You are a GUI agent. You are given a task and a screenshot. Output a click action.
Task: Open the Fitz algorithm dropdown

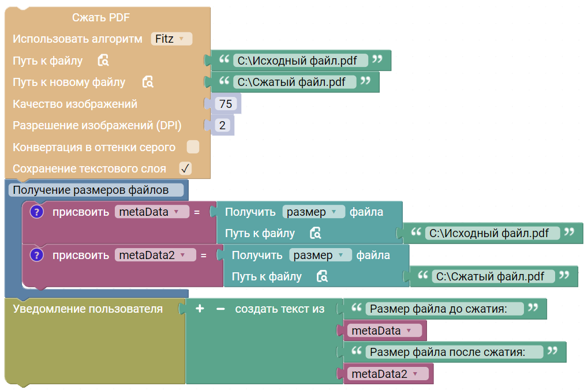tap(171, 39)
